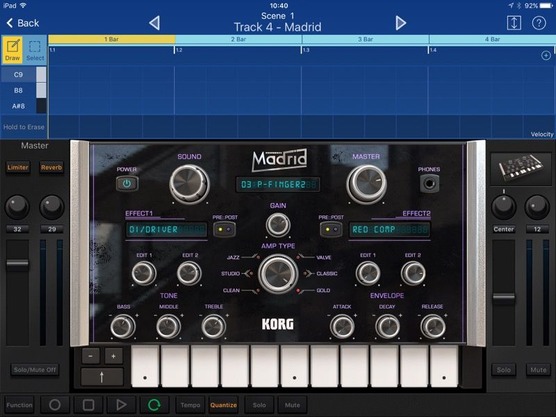Image resolution: width=556 pixels, height=417 pixels.
Task: Go to next track with right arrow
Action: pos(400,23)
